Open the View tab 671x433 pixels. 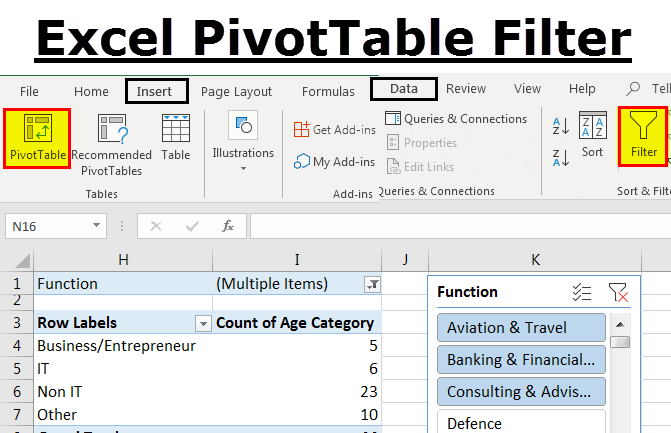pos(527,89)
